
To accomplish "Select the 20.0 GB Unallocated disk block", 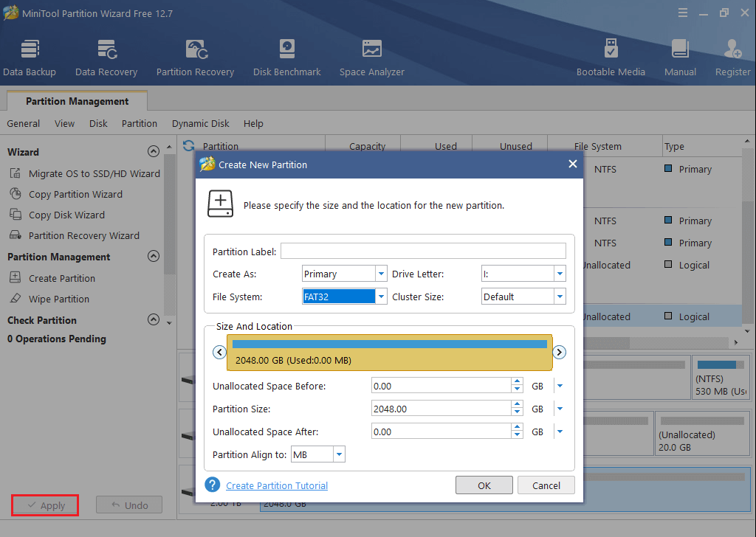I will [702, 433].
